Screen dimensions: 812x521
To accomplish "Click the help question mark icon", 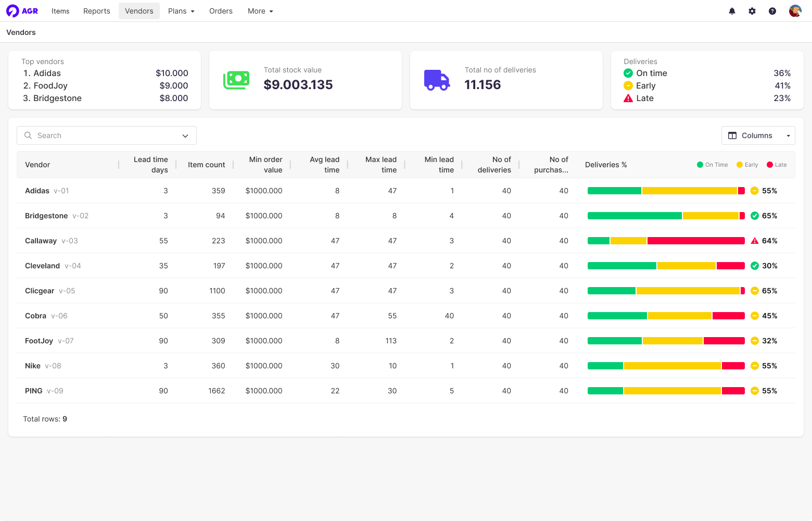I will pos(772,11).
